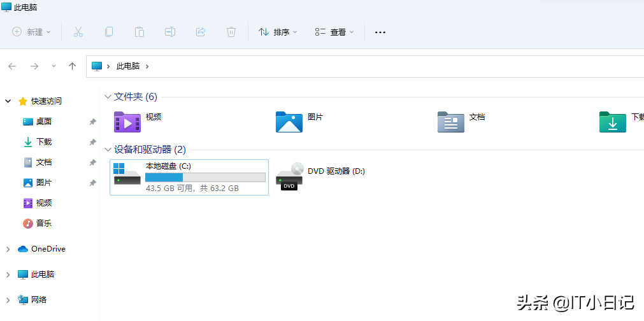The image size is (644, 321).
Task: Open the 查看 (View) dropdown
Action: (334, 32)
